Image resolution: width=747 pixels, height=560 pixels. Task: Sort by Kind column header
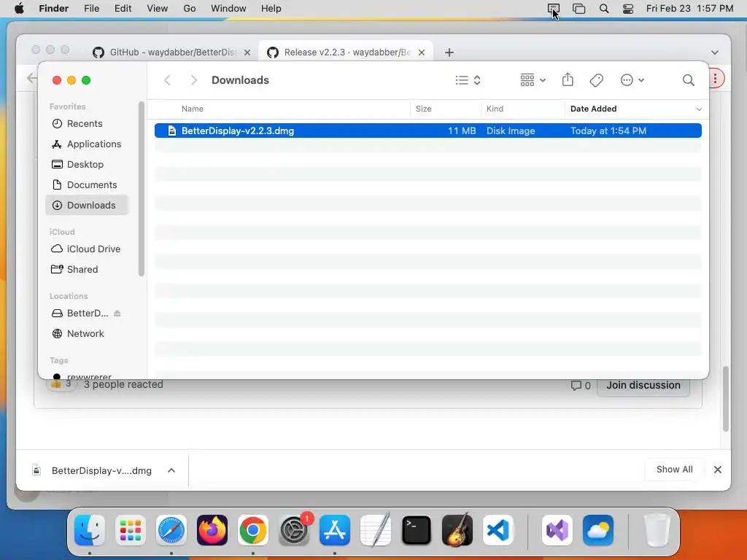pos(495,109)
